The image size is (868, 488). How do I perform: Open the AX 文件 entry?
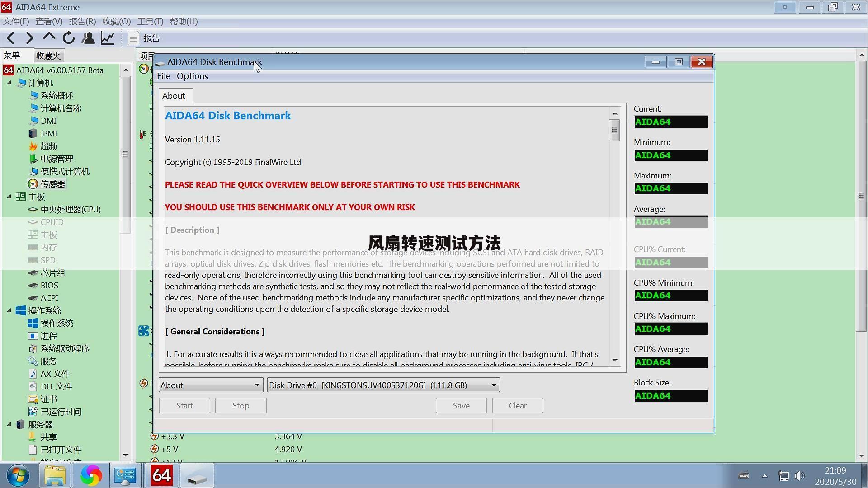pyautogui.click(x=55, y=374)
